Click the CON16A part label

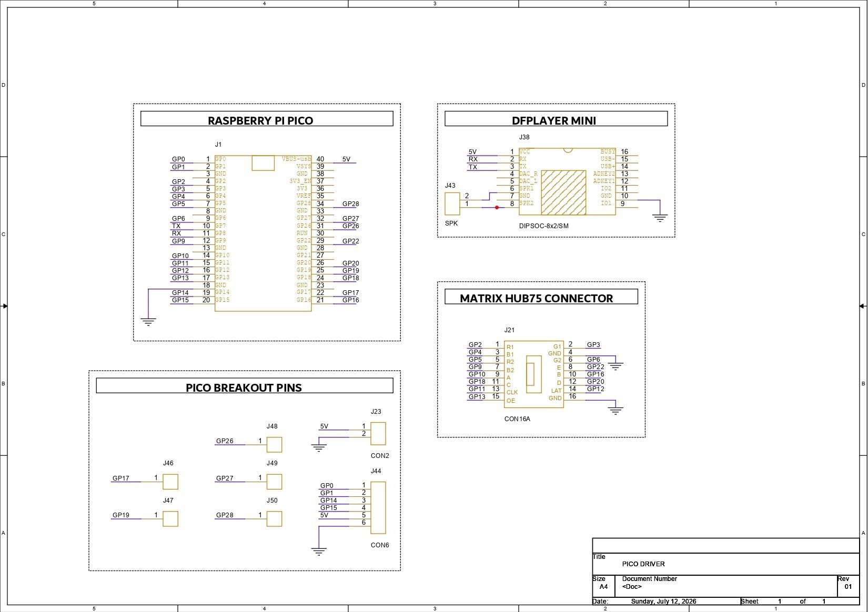point(517,419)
